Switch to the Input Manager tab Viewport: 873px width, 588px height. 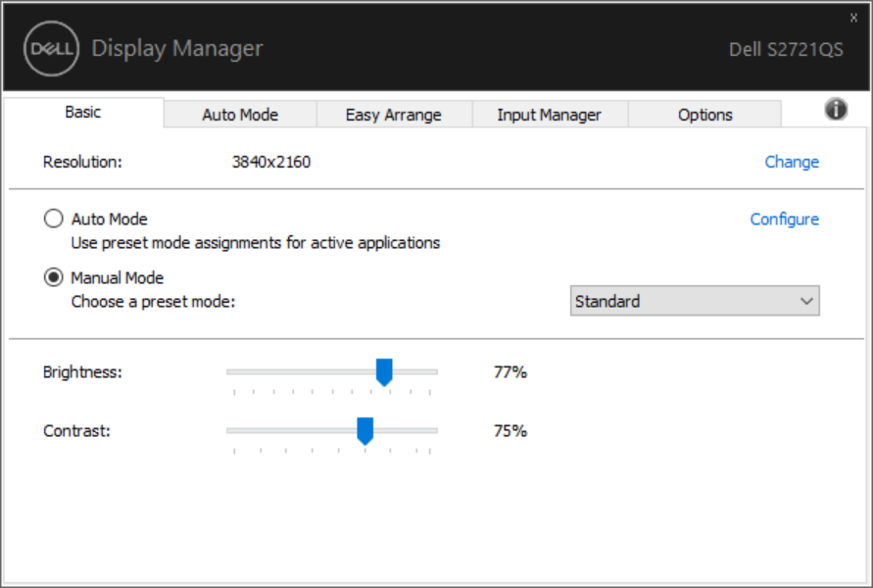point(549,115)
